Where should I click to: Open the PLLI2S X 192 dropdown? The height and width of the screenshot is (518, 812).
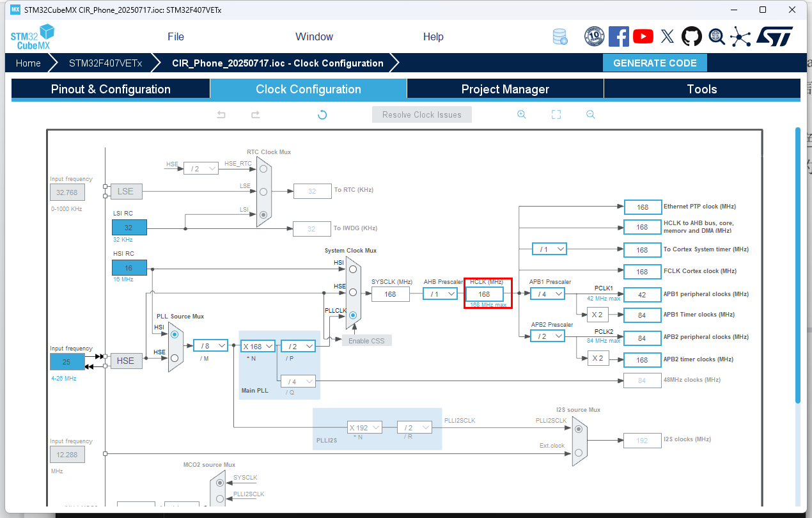364,427
